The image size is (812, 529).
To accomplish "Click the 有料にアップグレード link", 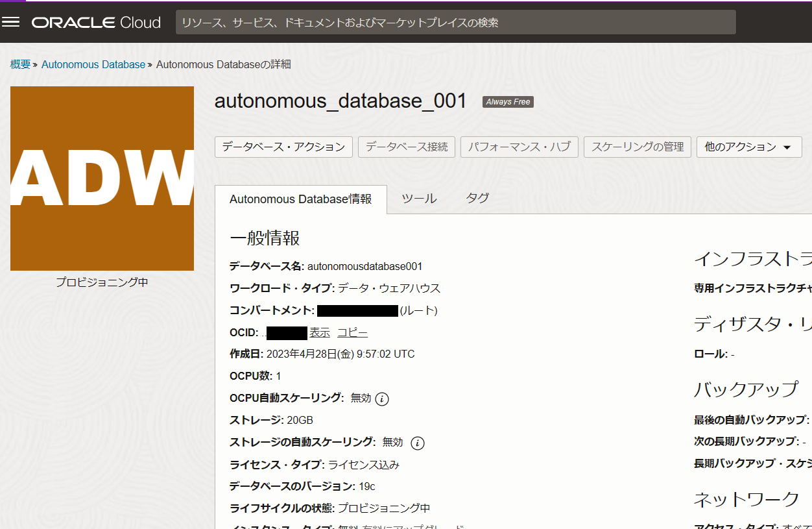I will [x=413, y=526].
